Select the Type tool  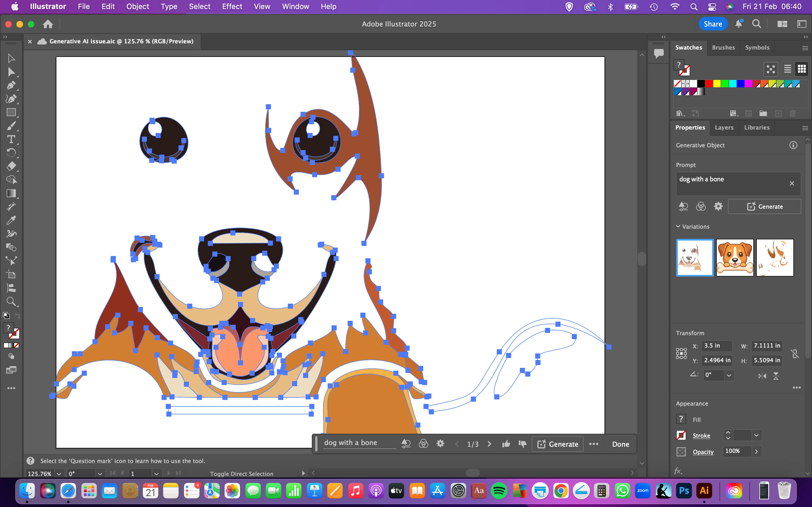[x=11, y=139]
